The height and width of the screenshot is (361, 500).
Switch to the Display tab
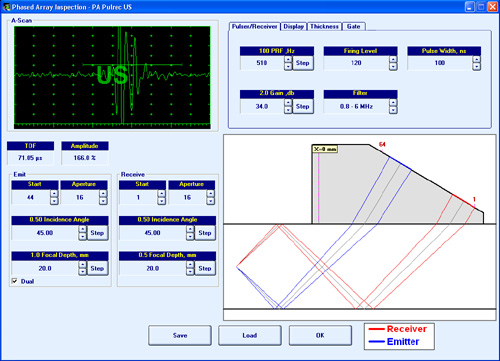click(293, 27)
